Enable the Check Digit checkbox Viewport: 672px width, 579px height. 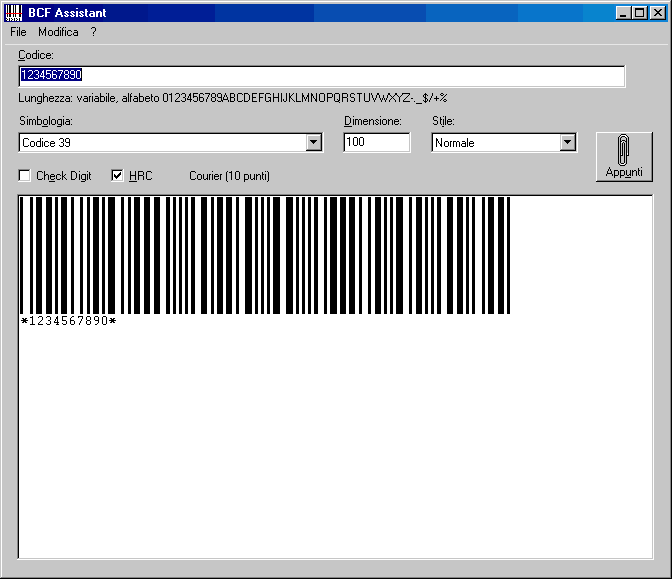tap(25, 176)
